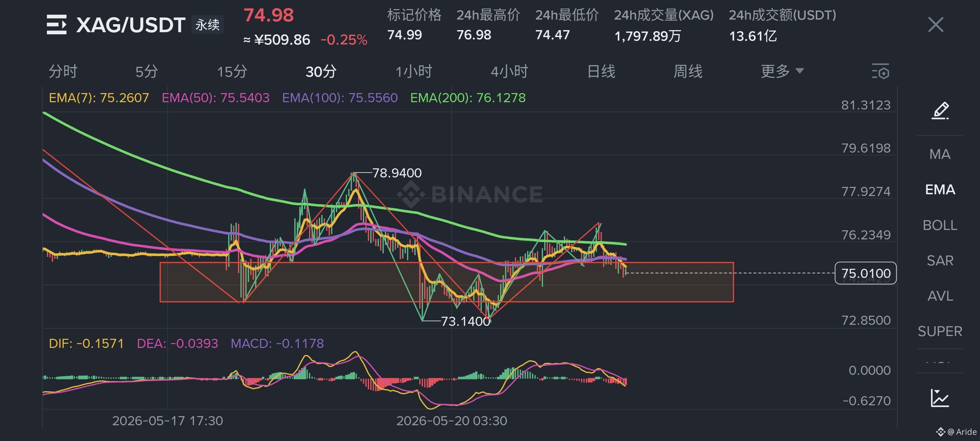Open chart settings icon
This screenshot has width=980, height=441.
point(880,71)
